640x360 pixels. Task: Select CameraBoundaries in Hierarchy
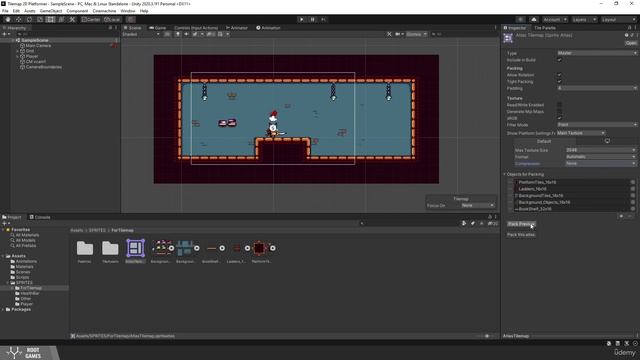pyautogui.click(x=44, y=67)
